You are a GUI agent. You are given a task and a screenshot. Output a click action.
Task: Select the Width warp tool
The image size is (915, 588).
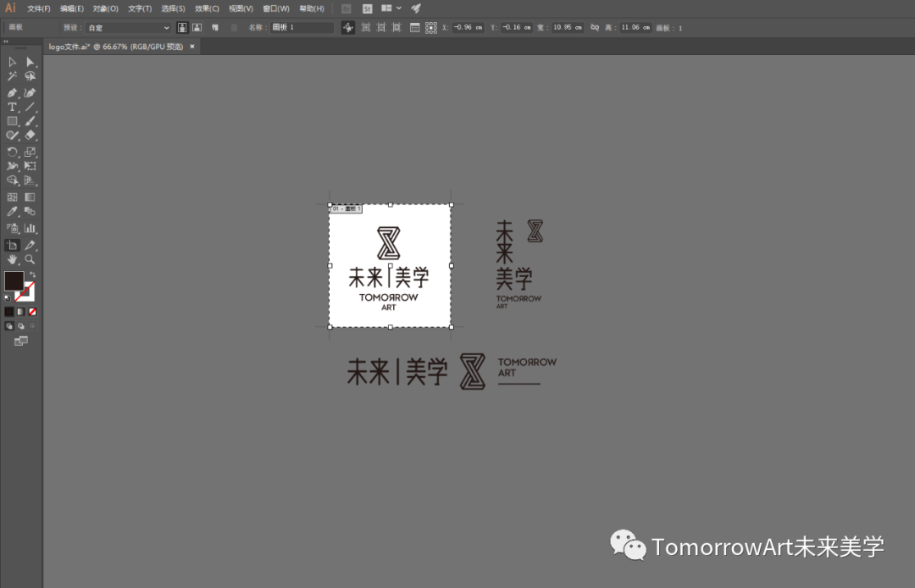pos(12,166)
